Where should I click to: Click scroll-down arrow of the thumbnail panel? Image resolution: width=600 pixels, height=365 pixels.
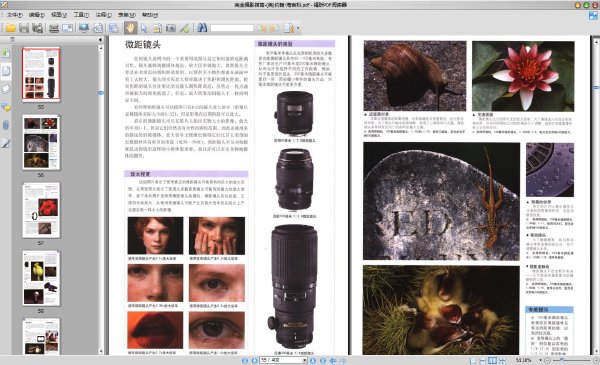tap(101, 351)
